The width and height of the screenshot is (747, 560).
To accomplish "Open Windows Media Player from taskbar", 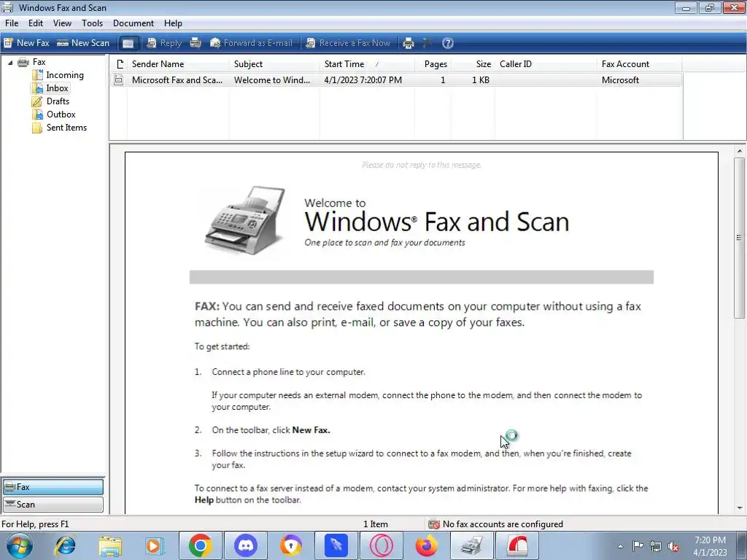I will pyautogui.click(x=155, y=545).
